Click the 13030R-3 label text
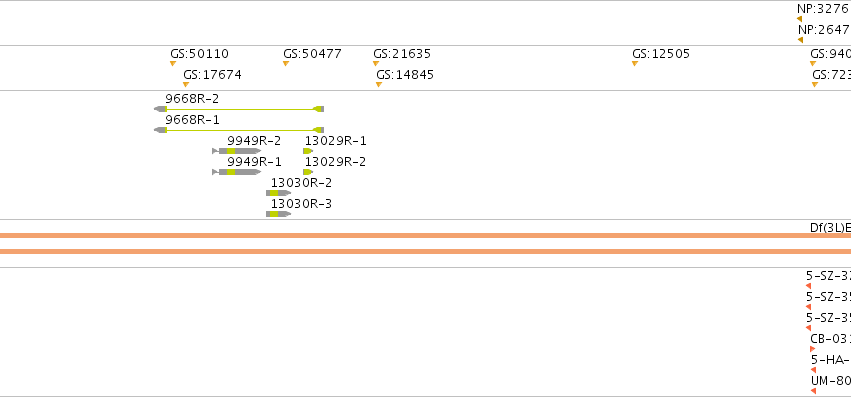 coord(302,204)
